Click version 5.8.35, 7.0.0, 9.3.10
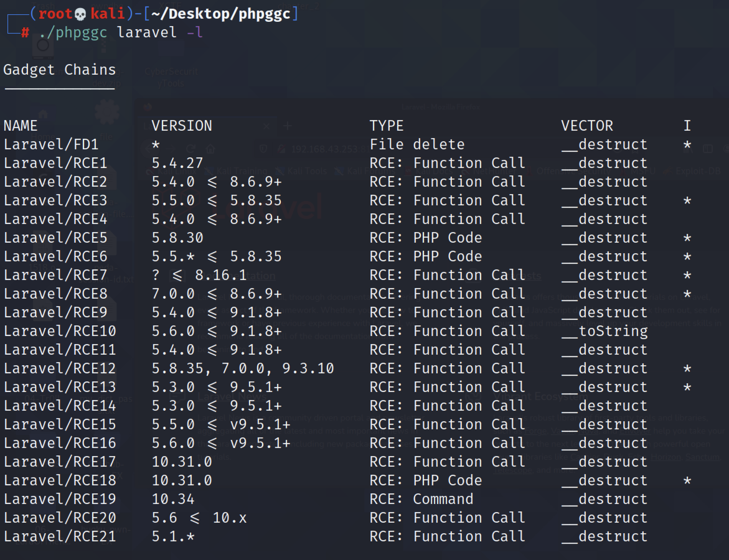This screenshot has width=729, height=560. pos(243,369)
